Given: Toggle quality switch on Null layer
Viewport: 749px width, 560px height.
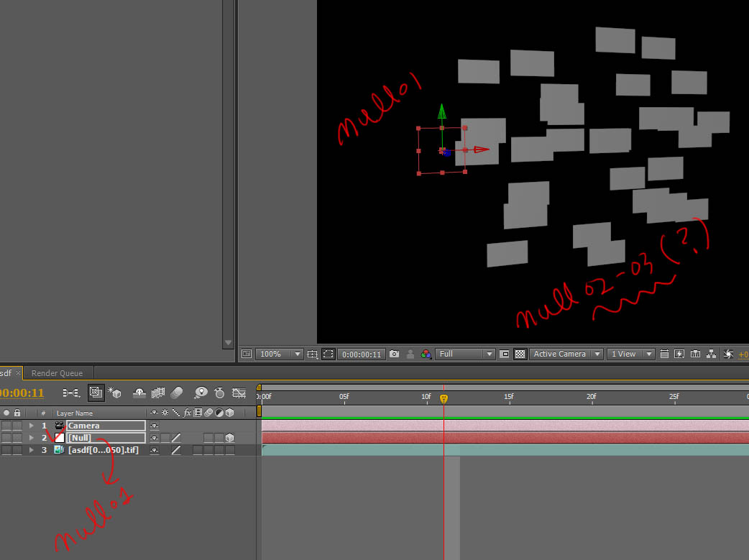Looking at the screenshot, I should (176, 438).
